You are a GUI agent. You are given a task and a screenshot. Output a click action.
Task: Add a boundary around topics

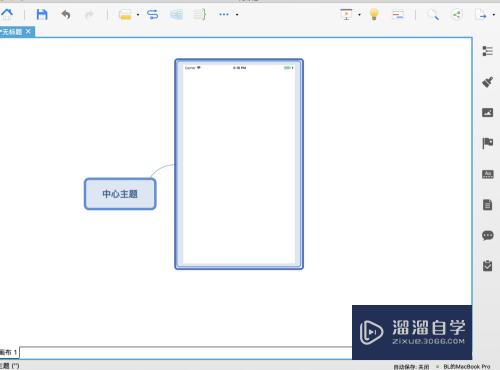[x=176, y=15]
